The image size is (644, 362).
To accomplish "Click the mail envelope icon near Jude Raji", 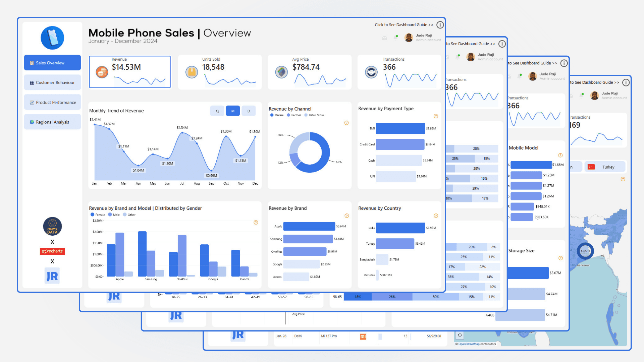I will [x=384, y=38].
